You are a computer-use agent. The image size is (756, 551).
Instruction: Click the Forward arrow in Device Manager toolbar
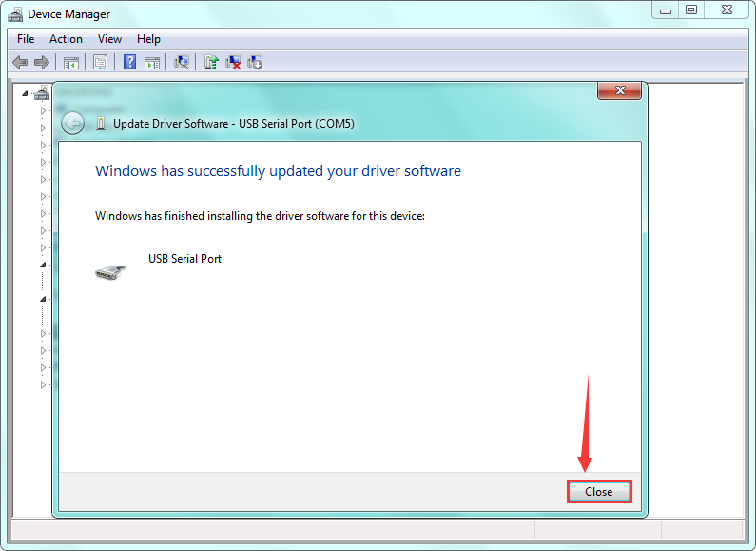tap(42, 62)
